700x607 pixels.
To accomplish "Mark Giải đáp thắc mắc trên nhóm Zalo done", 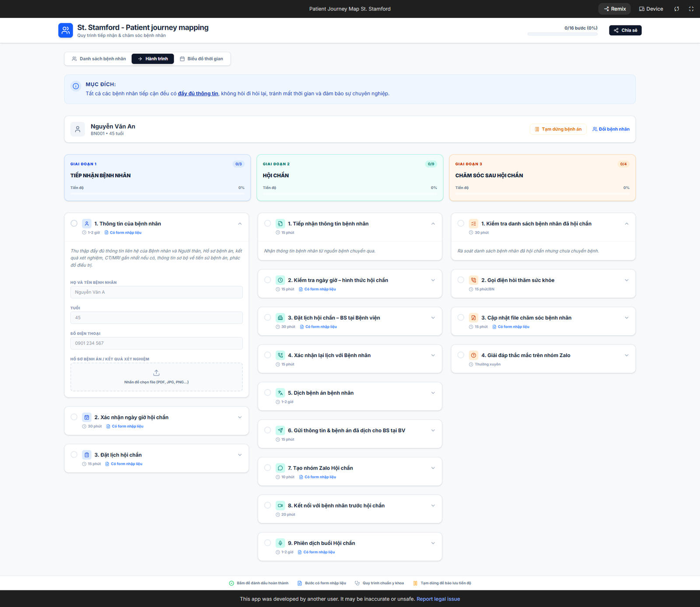I will click(461, 355).
